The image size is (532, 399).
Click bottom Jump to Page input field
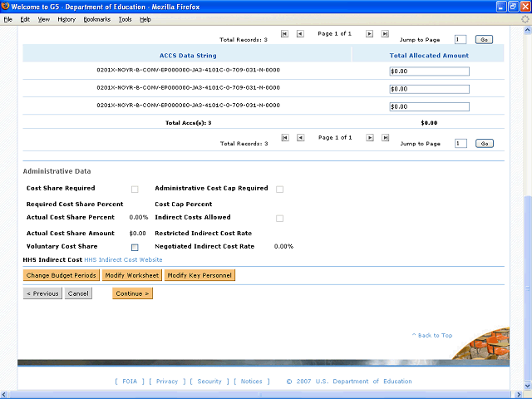coord(461,144)
